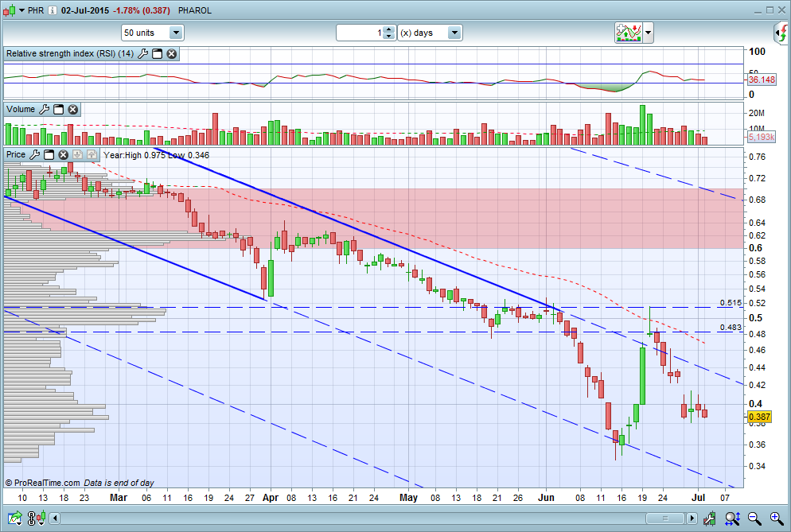The height and width of the screenshot is (532, 791).
Task: Click the scrollbar right arrow
Action: pyautogui.click(x=692, y=518)
